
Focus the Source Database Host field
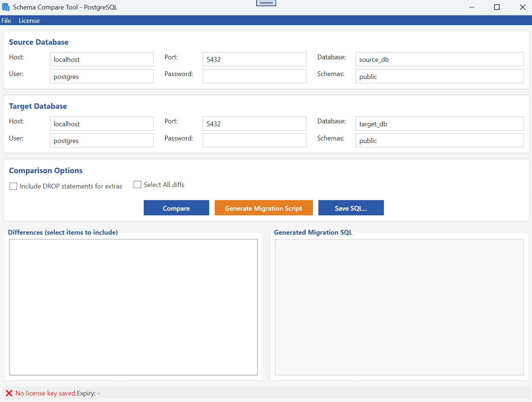pos(102,59)
